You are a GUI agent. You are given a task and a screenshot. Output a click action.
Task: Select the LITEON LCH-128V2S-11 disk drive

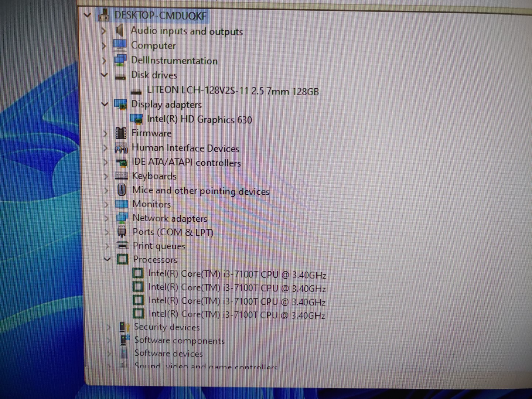pyautogui.click(x=232, y=91)
